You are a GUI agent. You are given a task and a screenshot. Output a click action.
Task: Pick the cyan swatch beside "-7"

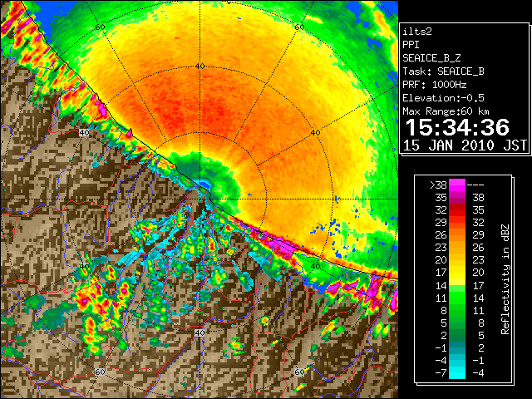[457, 373]
